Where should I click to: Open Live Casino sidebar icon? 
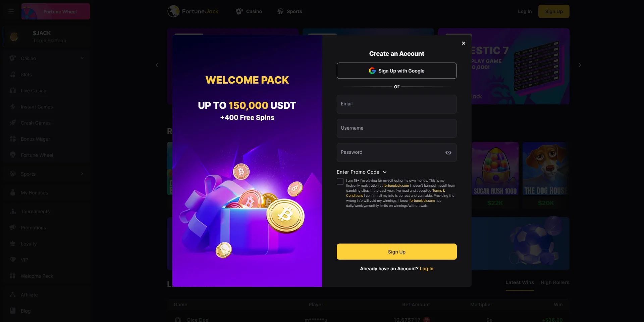point(13,91)
